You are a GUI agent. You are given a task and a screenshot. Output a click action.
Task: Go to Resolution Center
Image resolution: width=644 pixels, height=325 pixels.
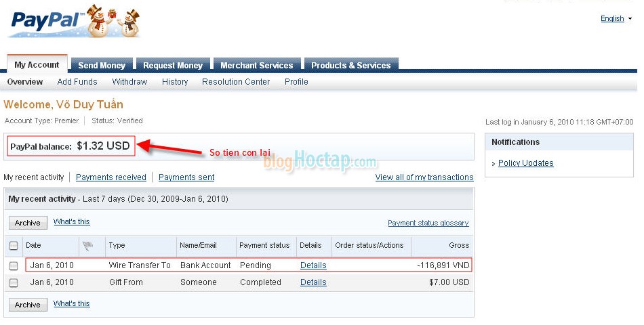point(236,82)
